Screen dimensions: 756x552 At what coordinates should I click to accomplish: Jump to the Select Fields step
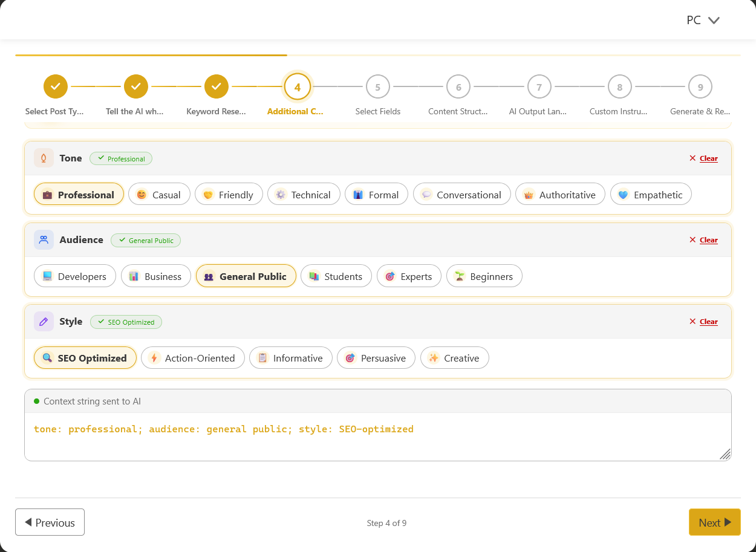coord(377,86)
